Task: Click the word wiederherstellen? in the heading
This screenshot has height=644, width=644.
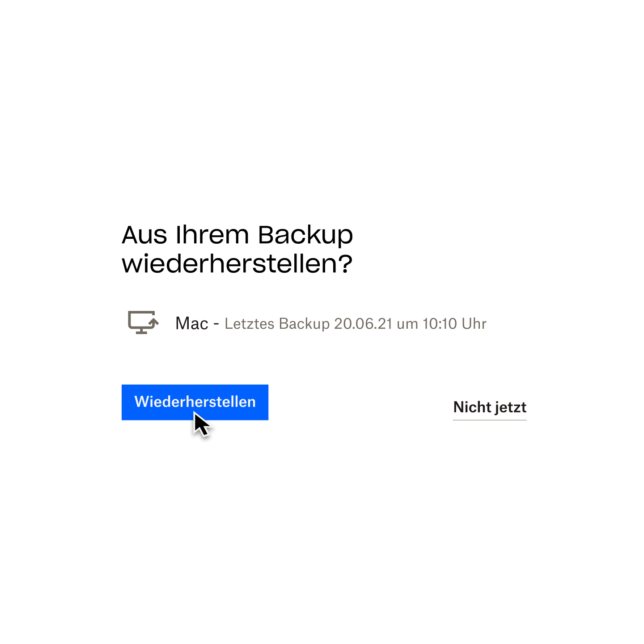Action: [237, 263]
